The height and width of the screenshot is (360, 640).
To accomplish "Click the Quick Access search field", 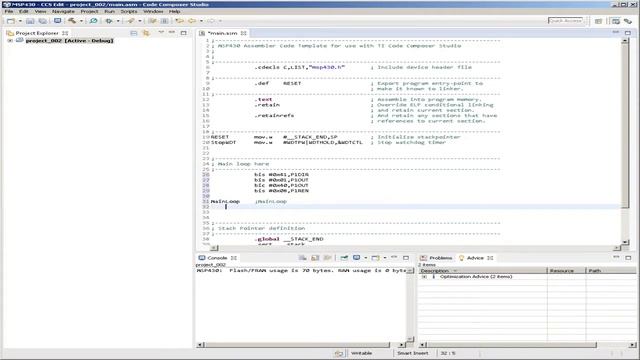I will tap(565, 20).
